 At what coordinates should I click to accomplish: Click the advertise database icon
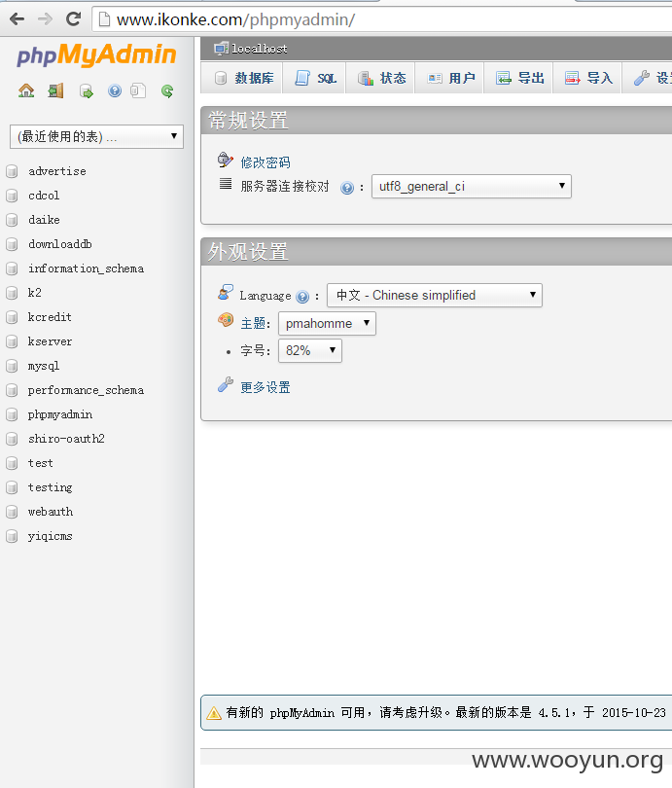click(12, 171)
